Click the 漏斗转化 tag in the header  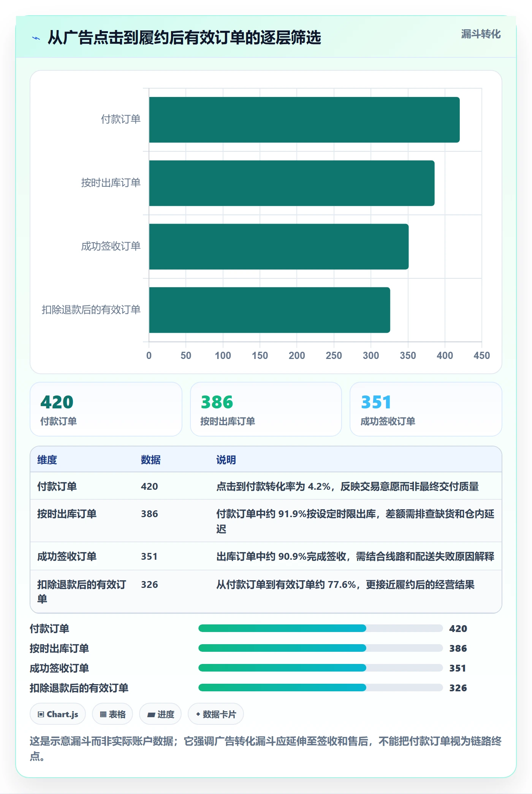[481, 34]
